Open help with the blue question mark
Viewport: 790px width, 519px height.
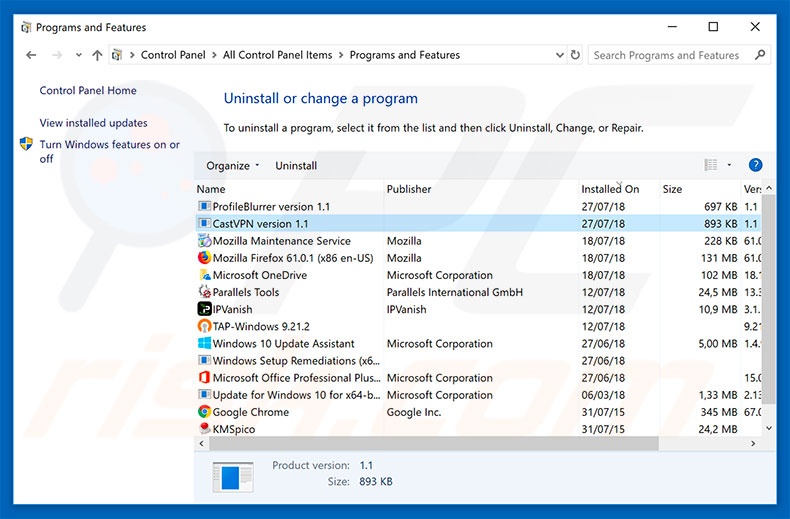pyautogui.click(x=755, y=165)
